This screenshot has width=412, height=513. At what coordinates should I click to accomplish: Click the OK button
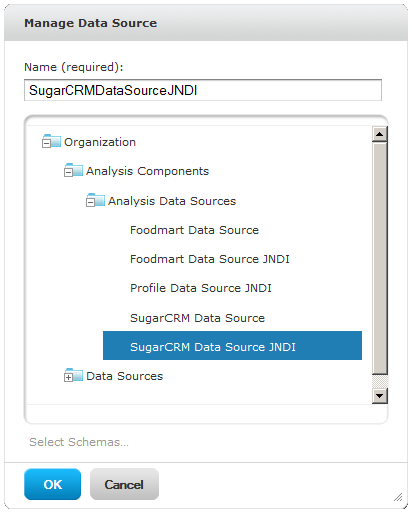click(x=52, y=484)
